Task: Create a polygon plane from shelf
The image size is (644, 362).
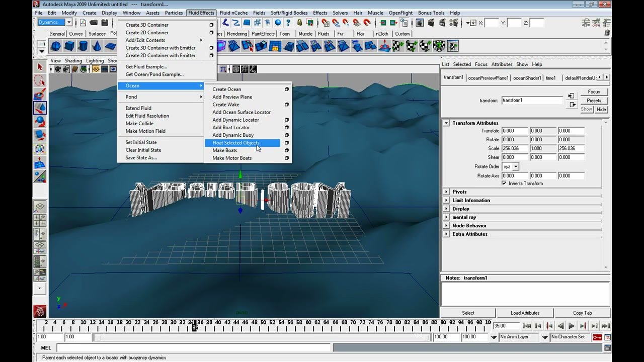Action: [x=110, y=46]
